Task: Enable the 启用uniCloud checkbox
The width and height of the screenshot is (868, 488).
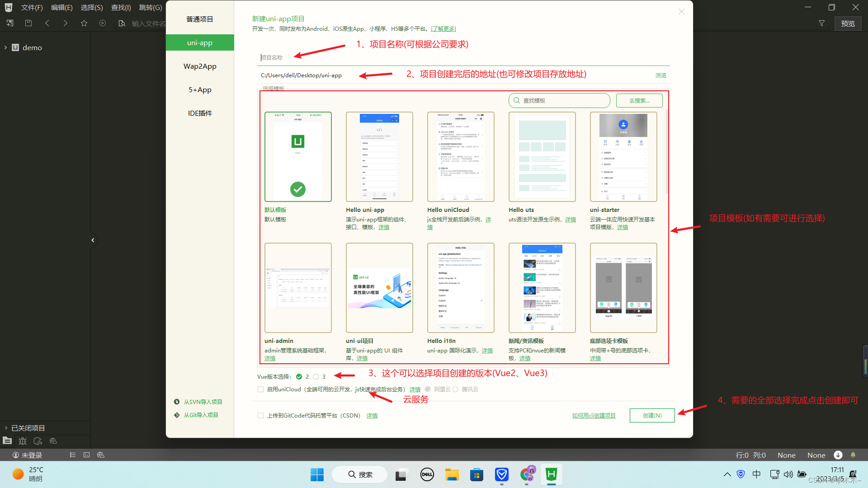Action: 260,389
